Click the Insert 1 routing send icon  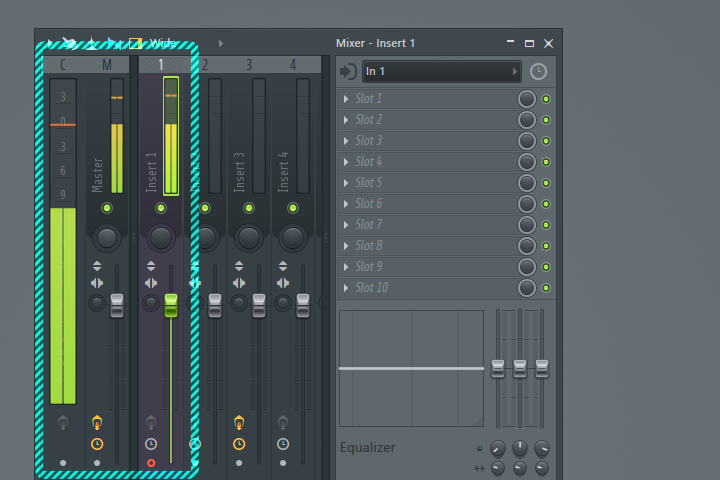151,423
